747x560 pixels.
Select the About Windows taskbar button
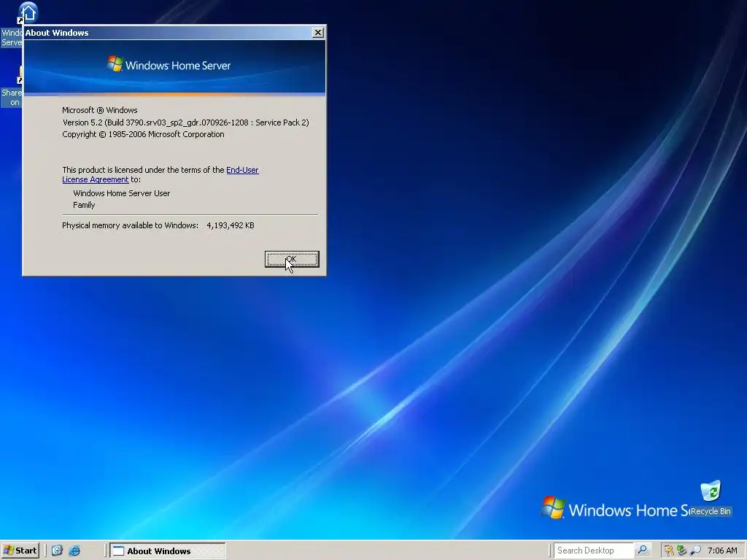click(168, 551)
